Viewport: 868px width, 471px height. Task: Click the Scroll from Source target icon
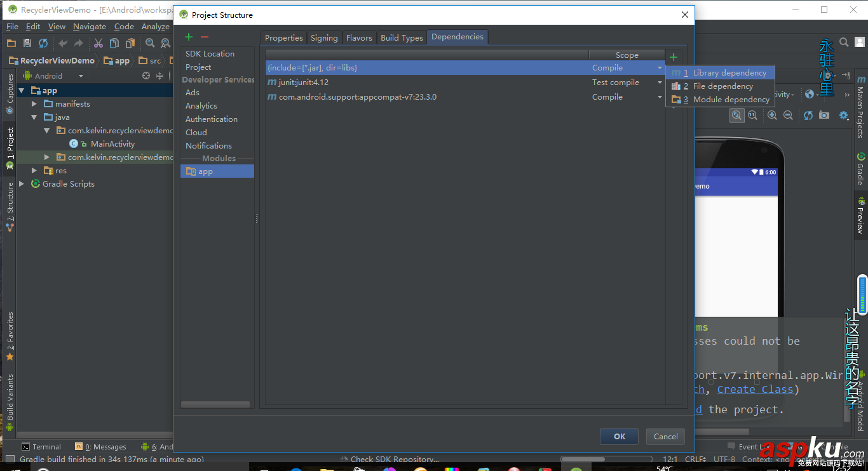(146, 76)
